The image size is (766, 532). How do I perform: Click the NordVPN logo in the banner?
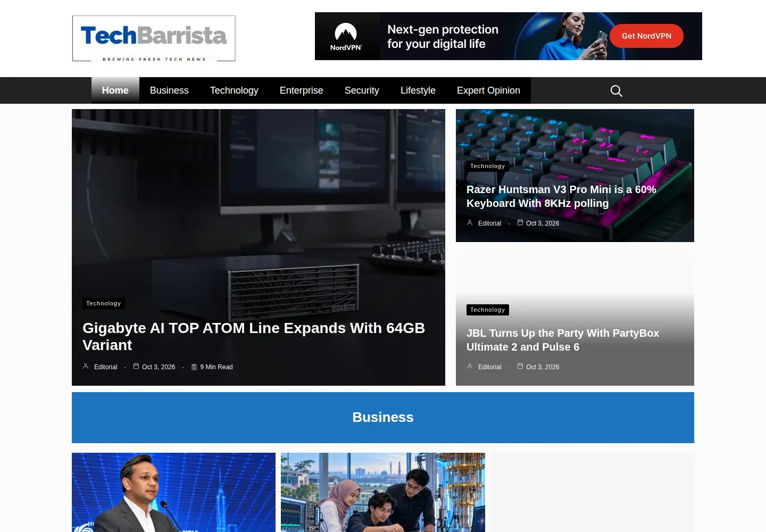click(x=346, y=36)
